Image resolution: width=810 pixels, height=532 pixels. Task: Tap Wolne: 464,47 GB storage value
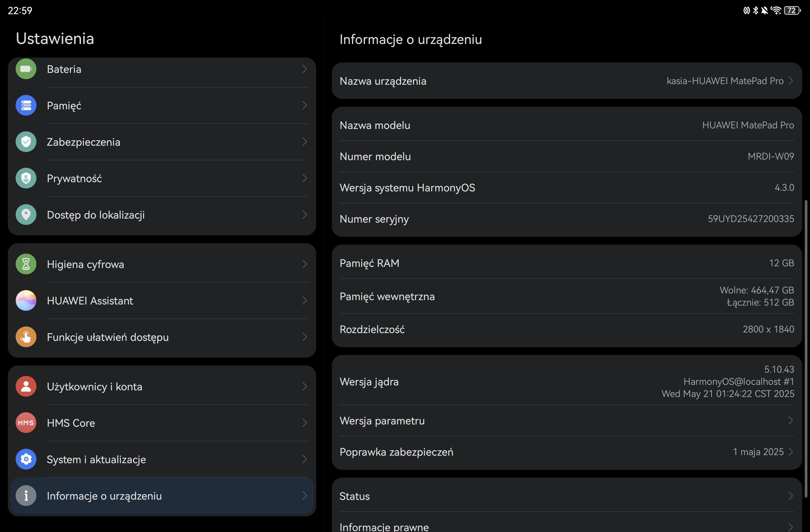point(756,290)
